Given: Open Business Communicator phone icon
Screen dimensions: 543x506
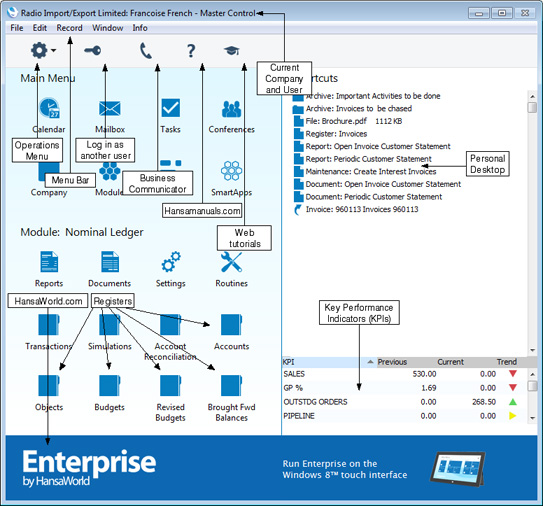Looking at the screenshot, I should click(x=146, y=51).
